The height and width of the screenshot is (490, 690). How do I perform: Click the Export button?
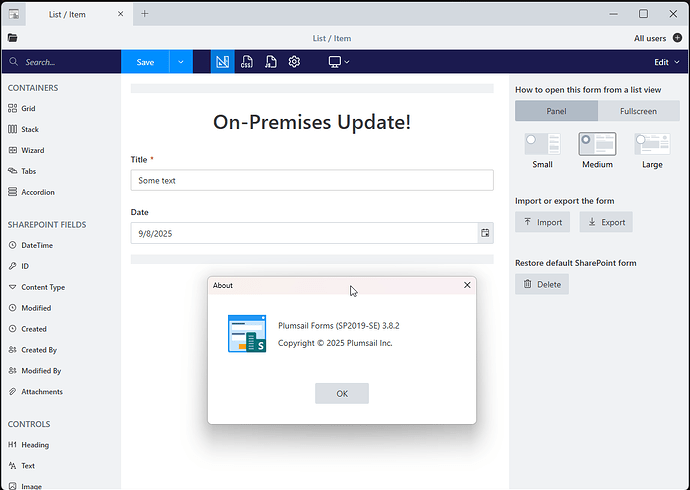606,222
